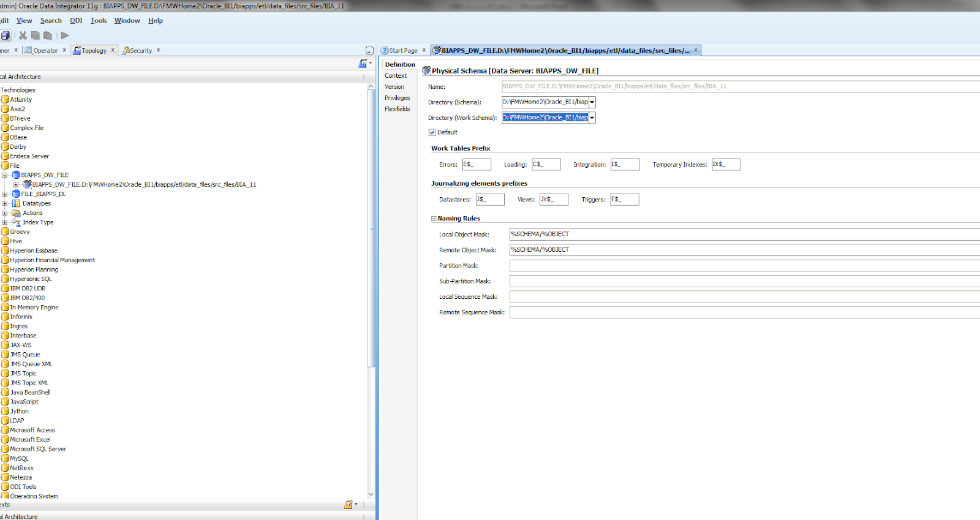Open the Directory (Work Schema) dropdown arrow
Viewport: 980px width, 520px height.
[592, 118]
